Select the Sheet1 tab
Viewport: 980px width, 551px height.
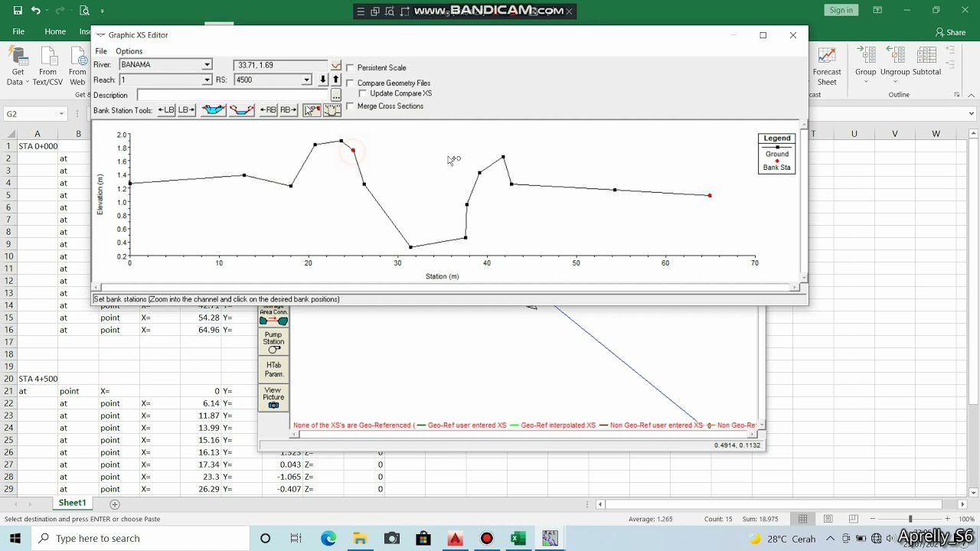click(x=72, y=504)
